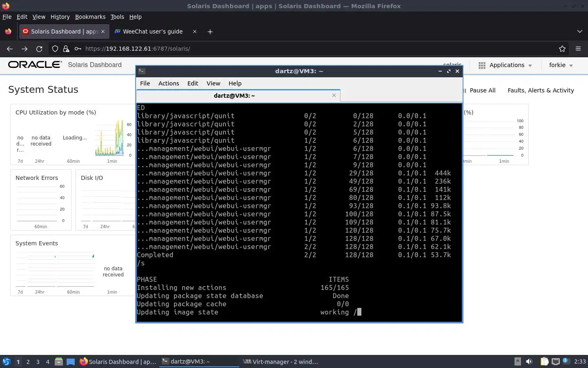Screen dimensions: 588x368
Task: Open Firefox View menu
Action: pos(39,17)
